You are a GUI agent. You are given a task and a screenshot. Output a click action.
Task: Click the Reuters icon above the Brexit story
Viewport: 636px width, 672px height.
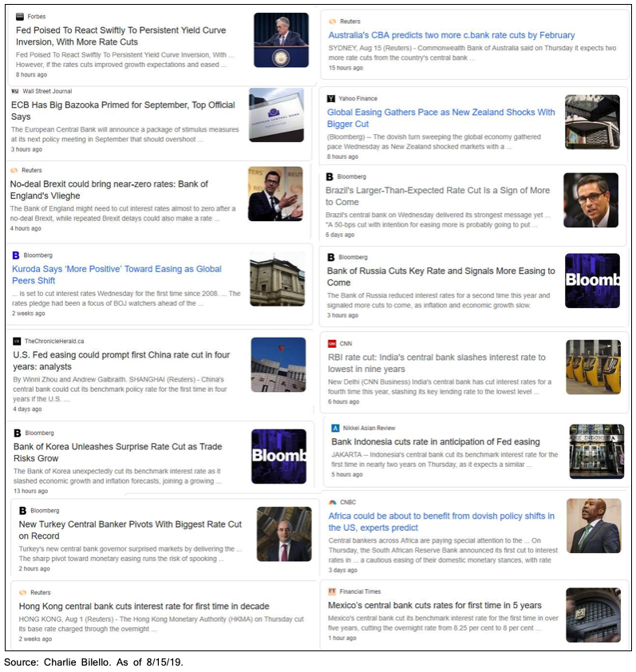[x=14, y=170]
